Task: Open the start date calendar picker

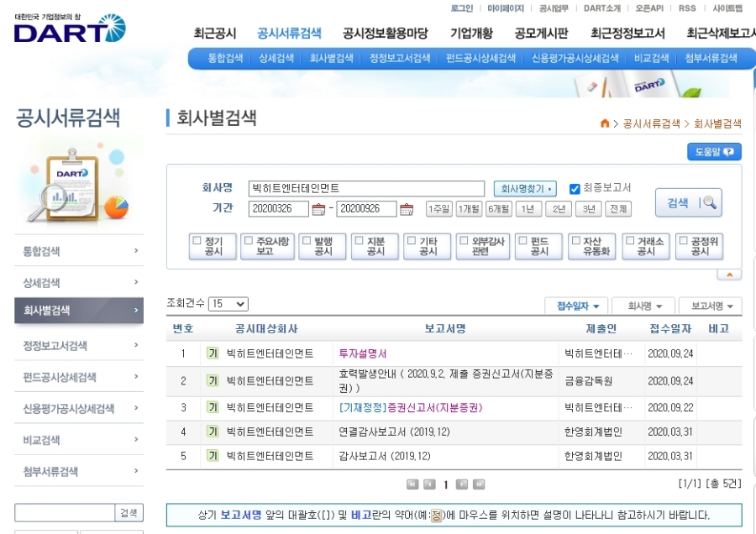Action: pyautogui.click(x=318, y=209)
